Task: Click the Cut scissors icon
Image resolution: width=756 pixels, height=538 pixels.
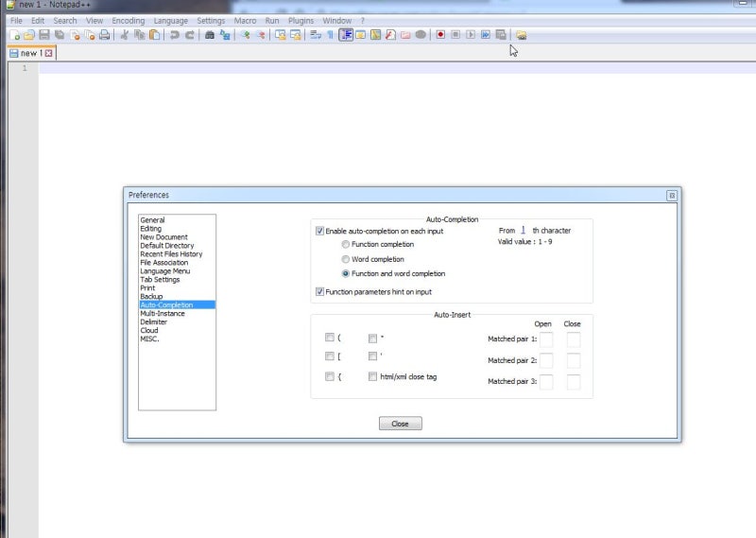Action: coord(125,35)
